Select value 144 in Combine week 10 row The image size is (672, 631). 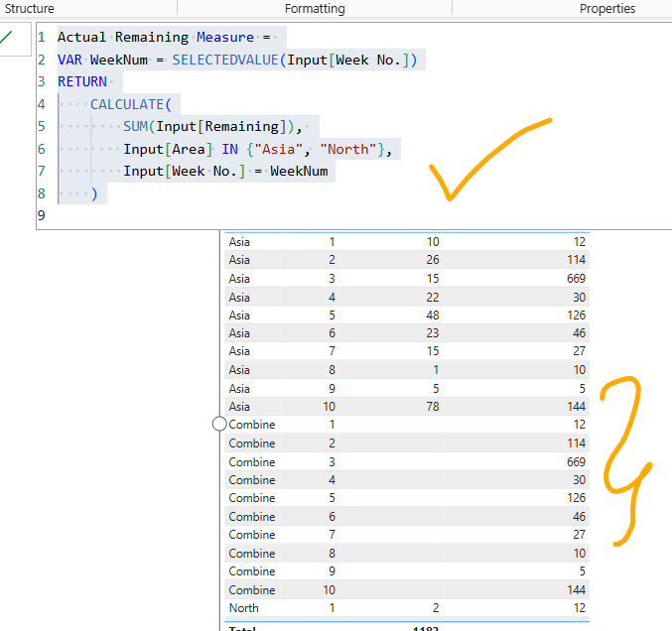tap(576, 590)
